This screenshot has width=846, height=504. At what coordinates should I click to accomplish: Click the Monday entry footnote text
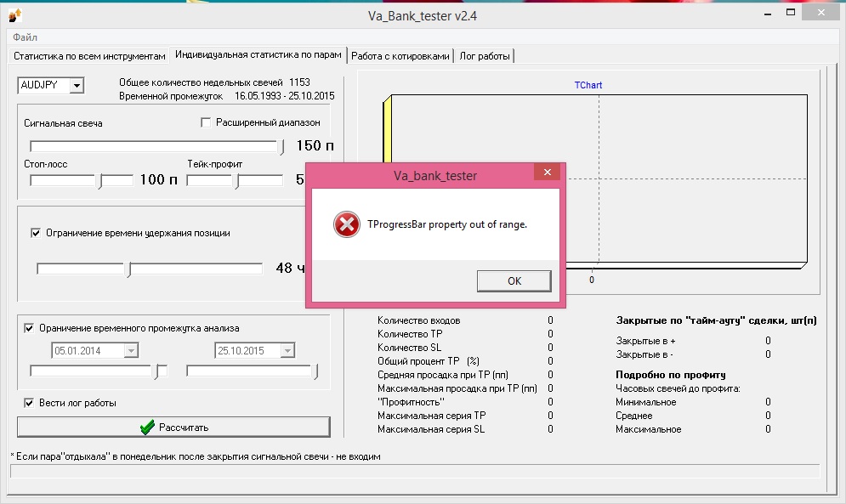(196, 456)
